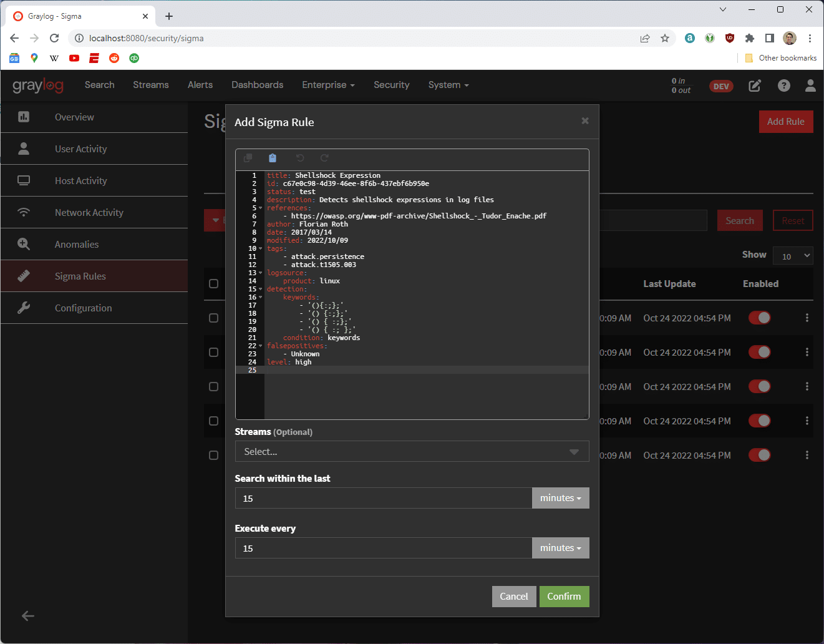Image resolution: width=824 pixels, height=644 pixels.
Task: Close the Add Sigma Rule dialog
Action: 584,121
